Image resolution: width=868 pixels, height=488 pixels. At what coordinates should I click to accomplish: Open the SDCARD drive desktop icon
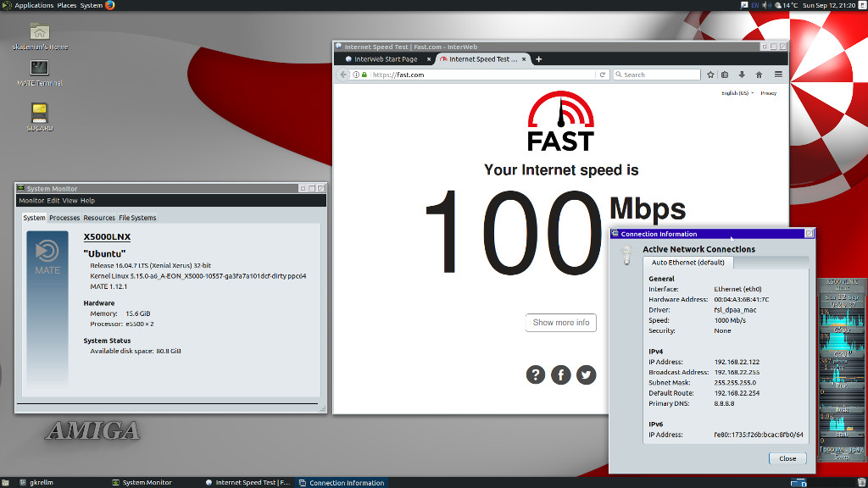click(x=39, y=117)
